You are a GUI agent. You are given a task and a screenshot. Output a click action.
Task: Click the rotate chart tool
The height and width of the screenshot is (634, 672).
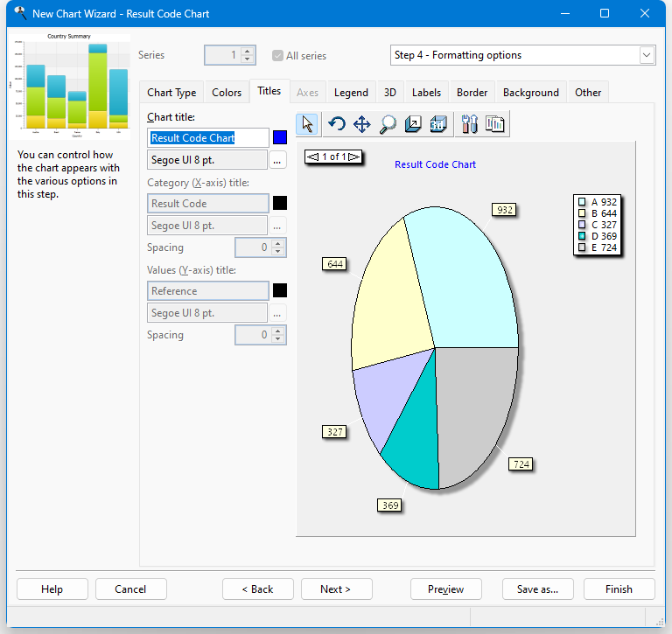(x=337, y=125)
